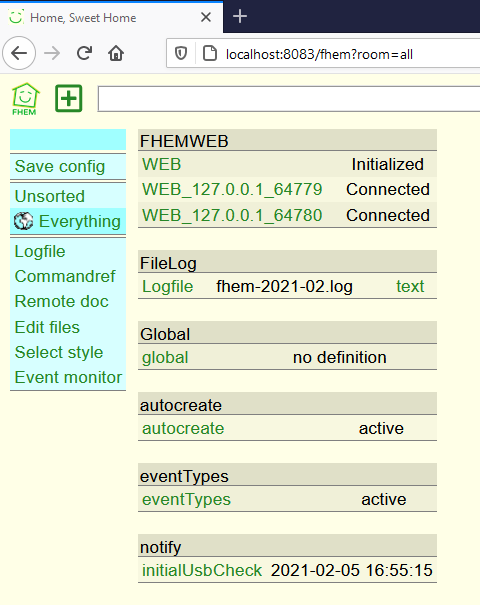Image resolution: width=480 pixels, height=605 pixels.
Task: Open Select style page
Action: (x=59, y=353)
